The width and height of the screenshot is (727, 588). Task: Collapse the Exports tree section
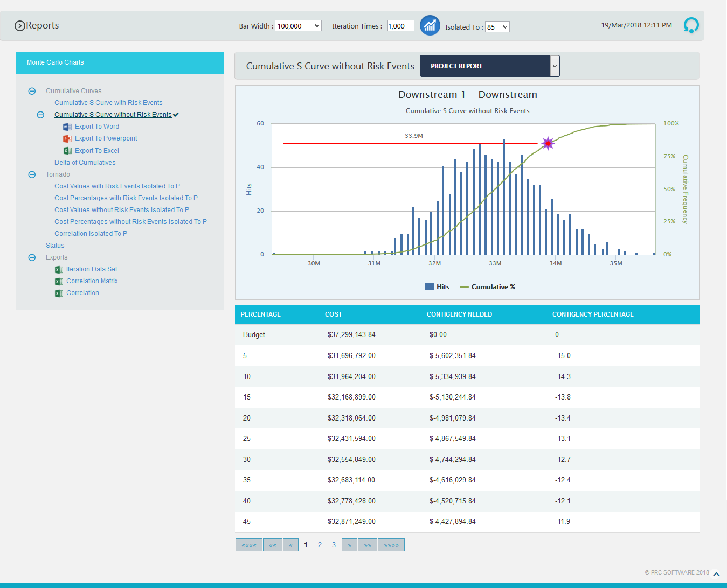tap(32, 257)
